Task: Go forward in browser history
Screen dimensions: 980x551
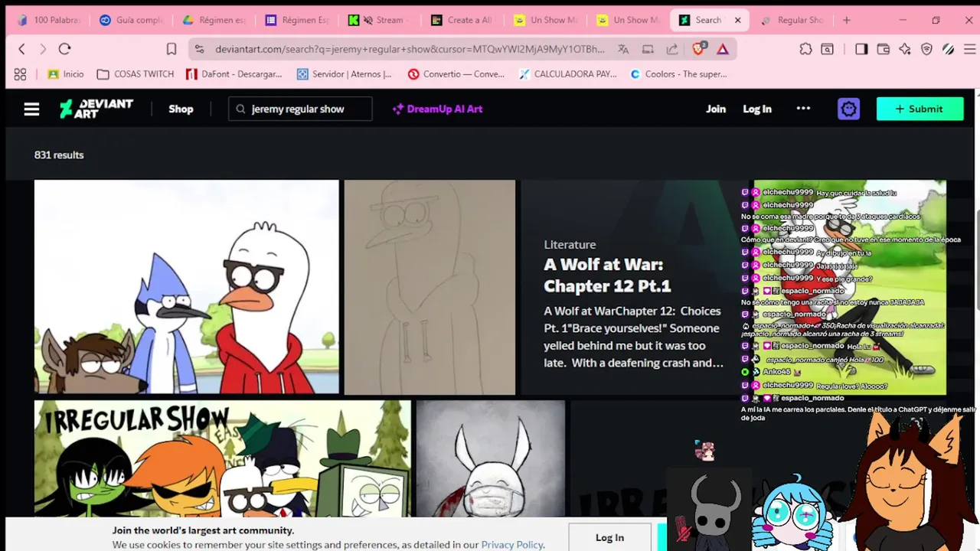Action: coord(43,49)
